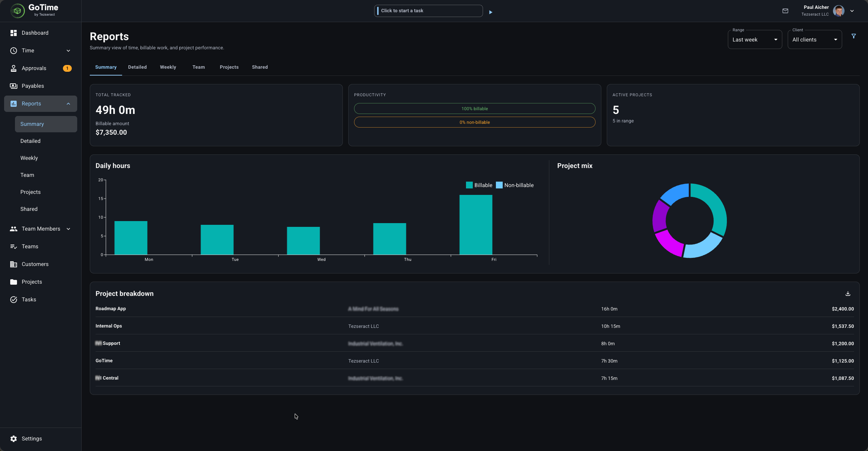Image resolution: width=868 pixels, height=451 pixels.
Task: Open the Client All clients dropdown
Action: point(815,39)
